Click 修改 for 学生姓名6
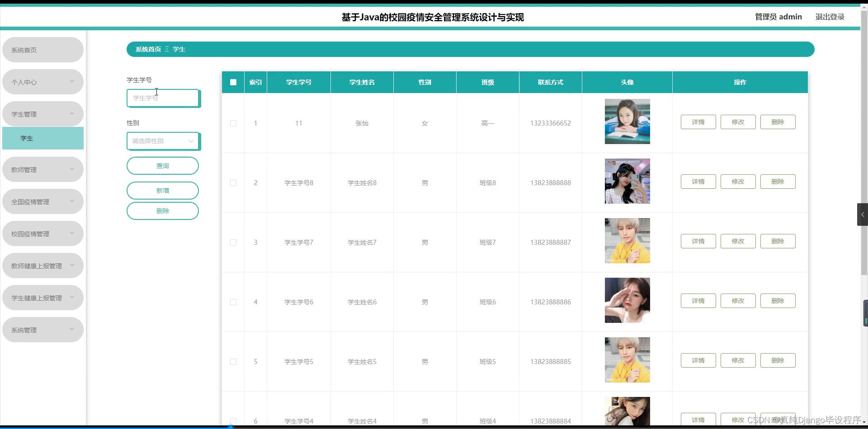 click(738, 301)
